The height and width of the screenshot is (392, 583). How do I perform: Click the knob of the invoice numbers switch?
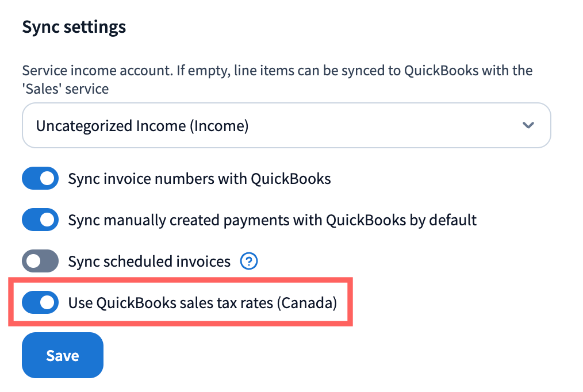[48, 179]
